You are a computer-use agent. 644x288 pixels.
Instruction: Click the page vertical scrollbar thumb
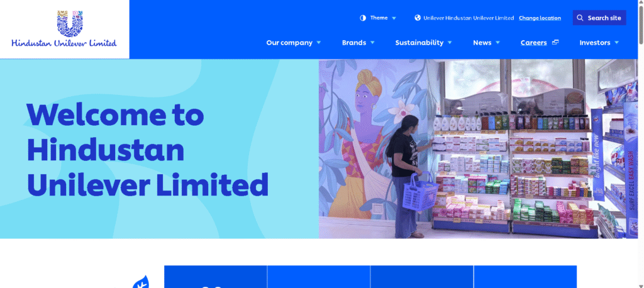[x=641, y=21]
